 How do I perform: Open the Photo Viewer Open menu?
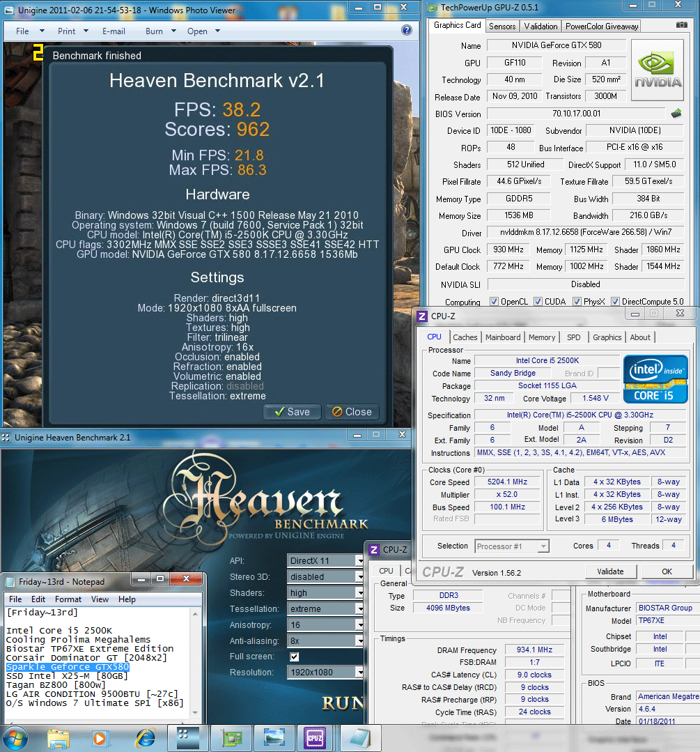(203, 31)
